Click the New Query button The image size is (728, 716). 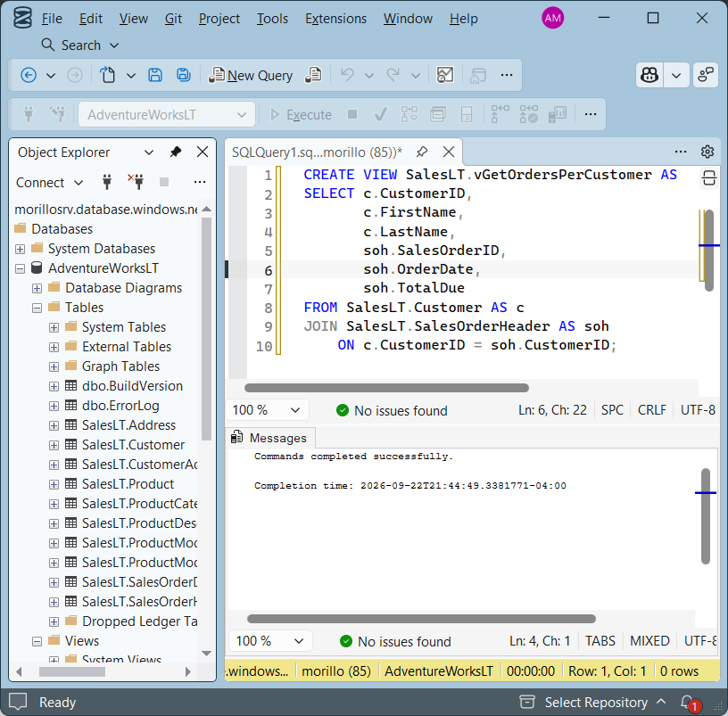click(x=252, y=75)
